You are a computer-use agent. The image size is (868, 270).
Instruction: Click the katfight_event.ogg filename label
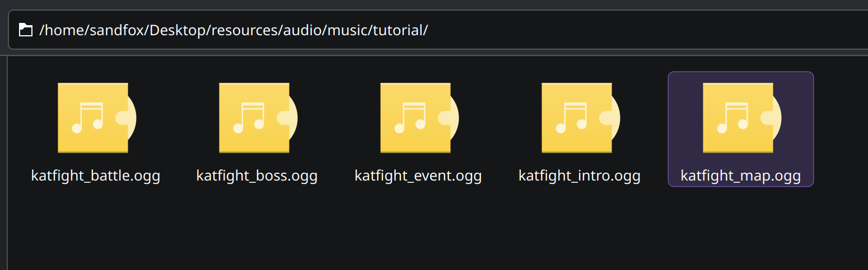418,176
